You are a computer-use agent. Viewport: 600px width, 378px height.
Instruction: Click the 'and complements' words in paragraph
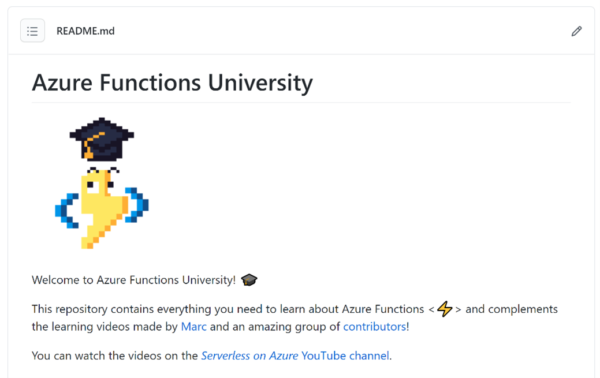point(511,309)
